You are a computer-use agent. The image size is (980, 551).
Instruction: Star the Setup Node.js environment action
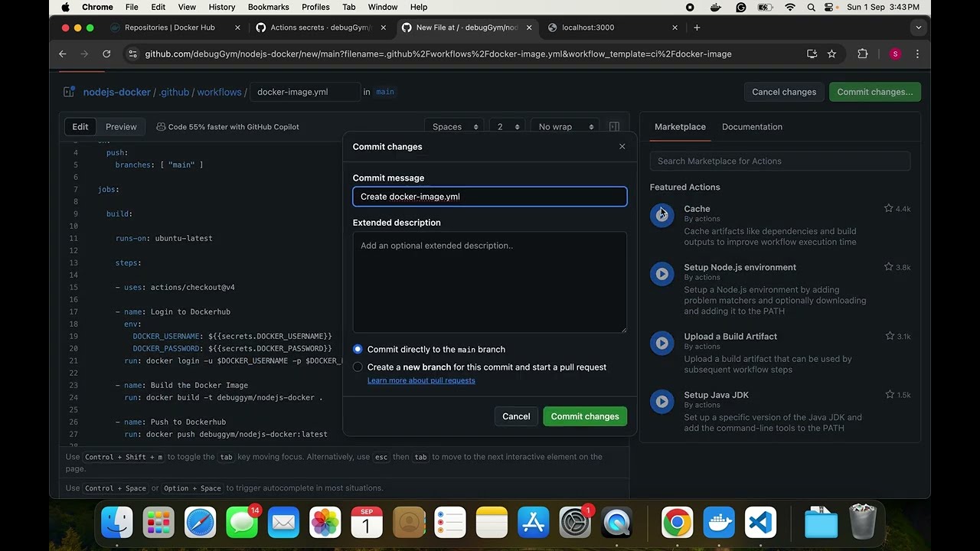(888, 267)
